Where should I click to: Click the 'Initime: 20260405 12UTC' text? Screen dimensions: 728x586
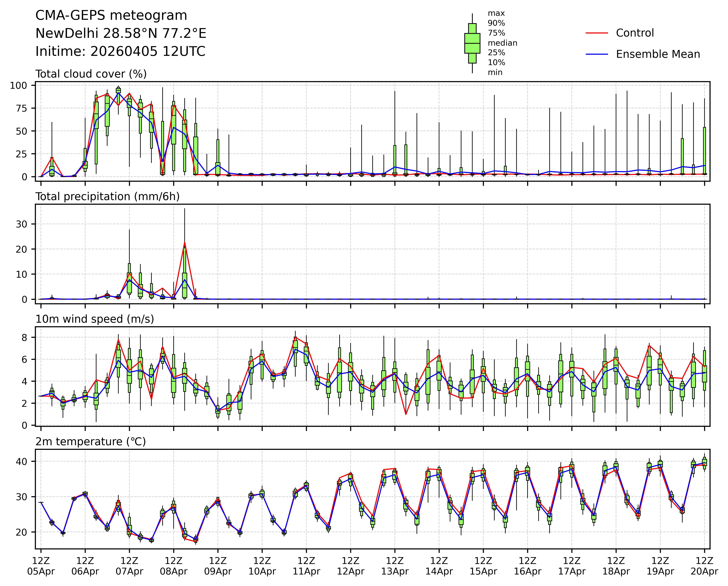tap(120, 52)
